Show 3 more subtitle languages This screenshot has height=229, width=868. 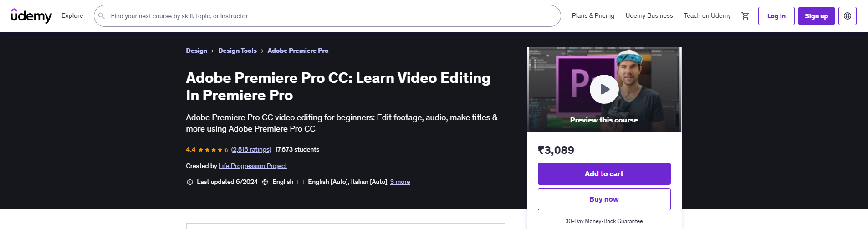pyautogui.click(x=400, y=182)
